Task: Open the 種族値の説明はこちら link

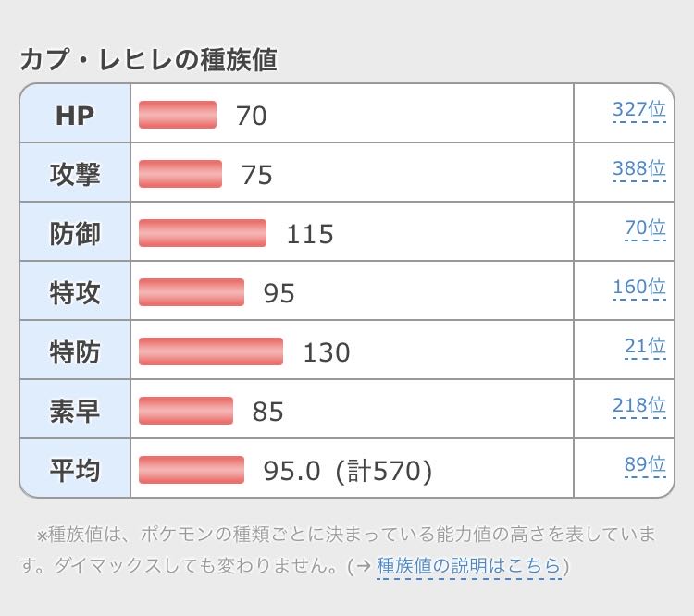Action: [468, 565]
